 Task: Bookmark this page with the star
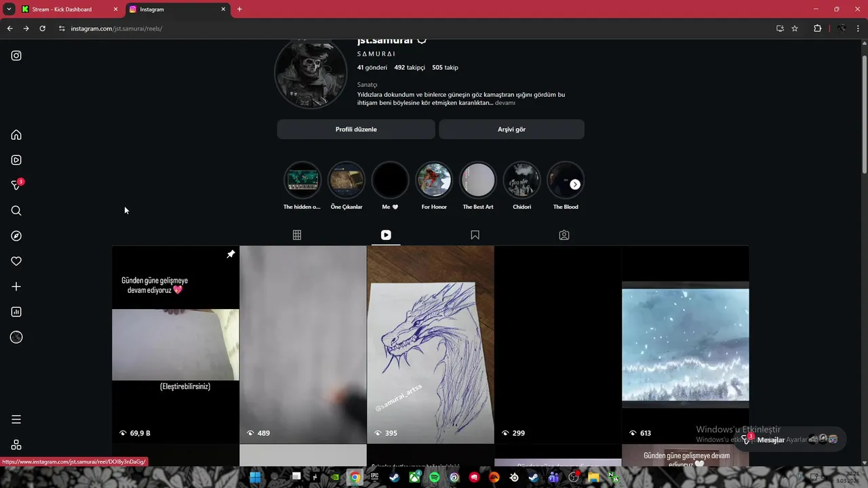795,28
